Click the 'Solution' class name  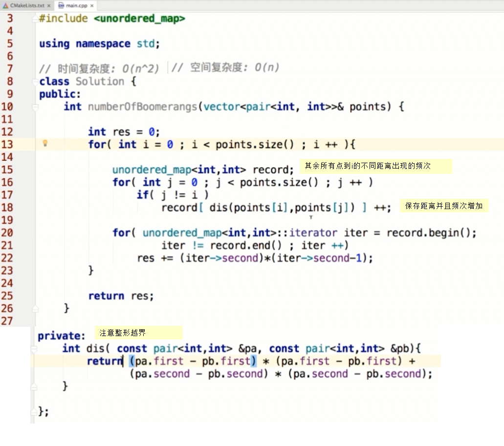point(100,82)
